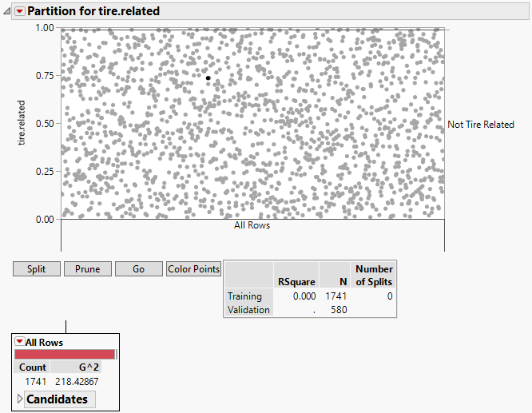
Task: Click the Count value 1741 in node
Action: click(36, 382)
